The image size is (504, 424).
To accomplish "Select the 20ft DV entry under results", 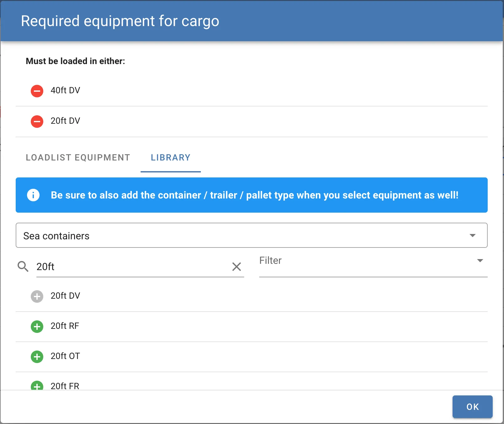I will click(65, 296).
